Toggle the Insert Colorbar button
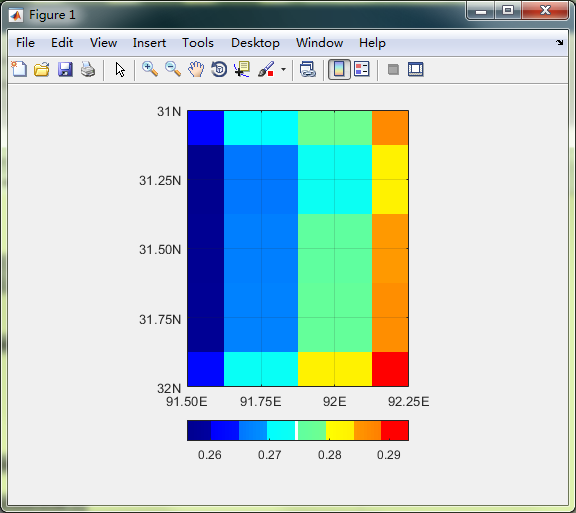The height and width of the screenshot is (513, 576). (339, 69)
